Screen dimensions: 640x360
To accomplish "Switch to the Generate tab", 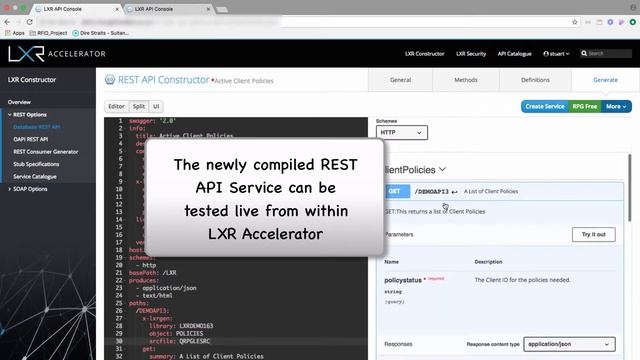I will 605,80.
